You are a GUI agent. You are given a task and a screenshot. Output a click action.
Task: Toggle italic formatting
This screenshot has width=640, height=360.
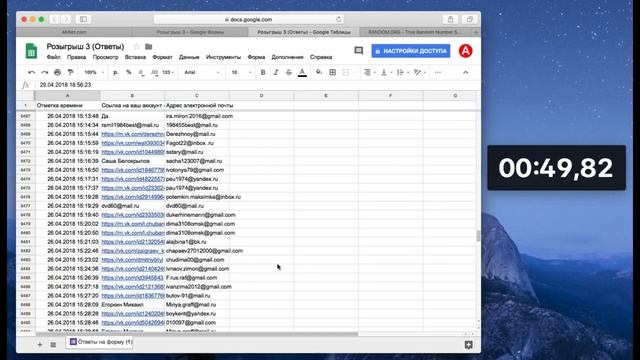click(276, 72)
